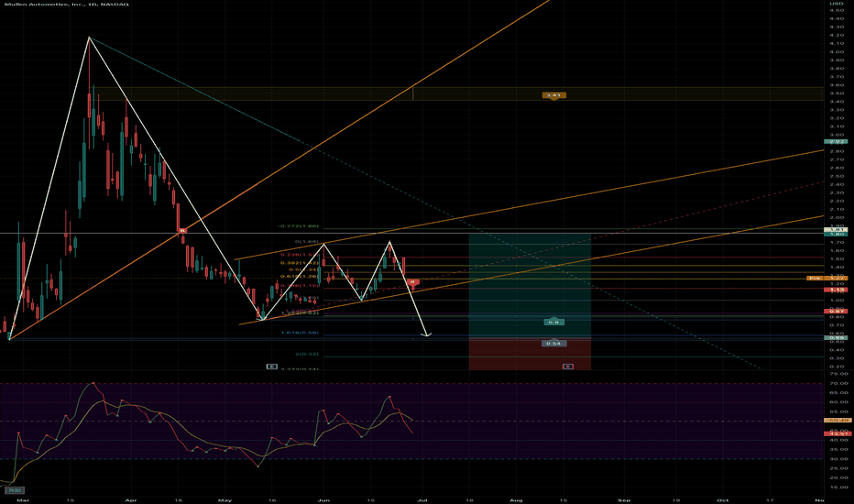Click the Mar date on the time axis
Screen dimensions: 854x504
click(22, 499)
